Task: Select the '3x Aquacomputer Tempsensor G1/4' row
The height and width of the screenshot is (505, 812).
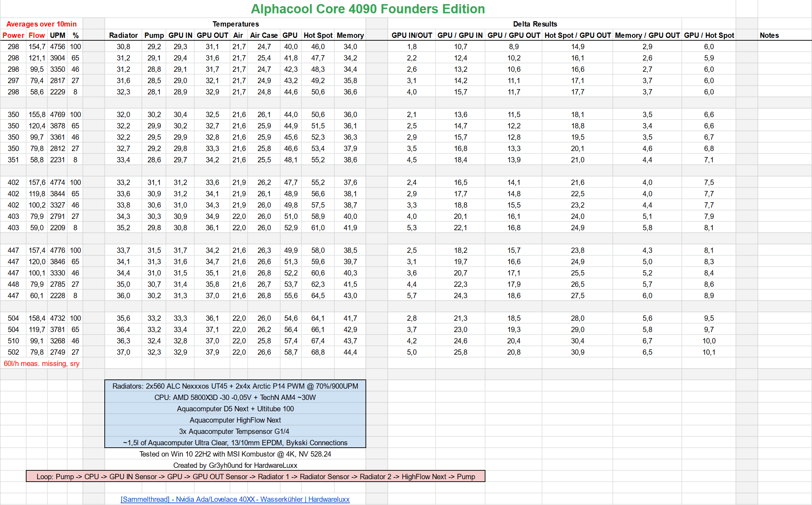Action: click(x=235, y=431)
